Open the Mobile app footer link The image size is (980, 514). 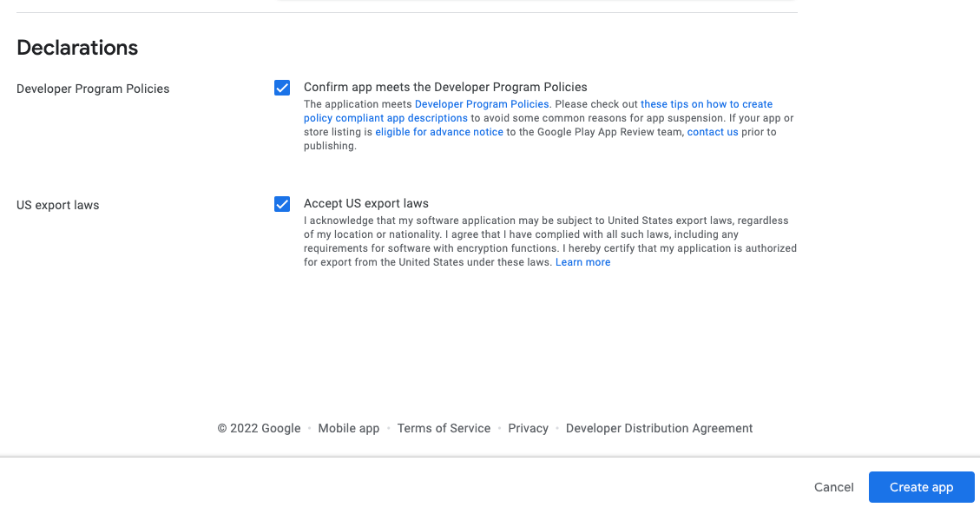point(349,428)
